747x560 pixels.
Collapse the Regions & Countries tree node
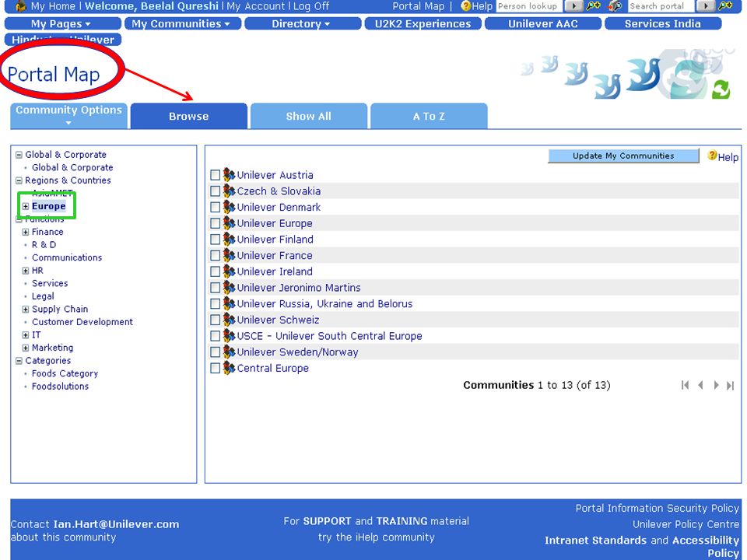click(19, 180)
